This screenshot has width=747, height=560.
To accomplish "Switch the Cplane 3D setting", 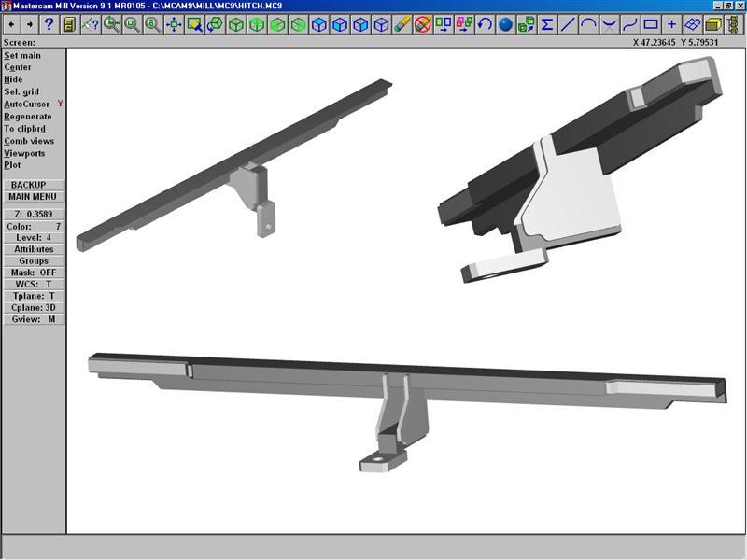I will tap(34, 307).
